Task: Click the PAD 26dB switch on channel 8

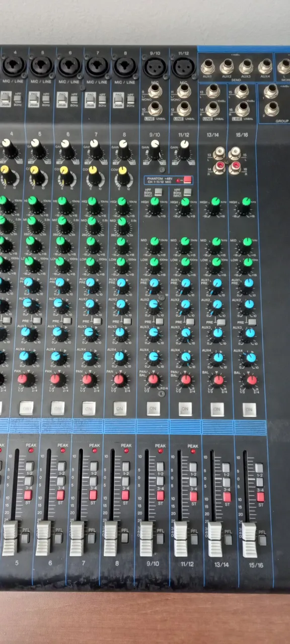Action: pyautogui.click(x=118, y=98)
